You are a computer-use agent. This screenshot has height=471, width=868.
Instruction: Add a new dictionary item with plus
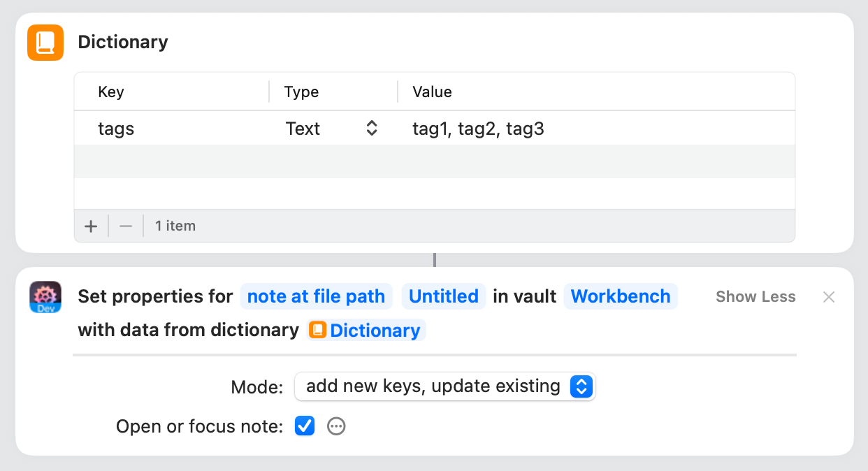91,226
